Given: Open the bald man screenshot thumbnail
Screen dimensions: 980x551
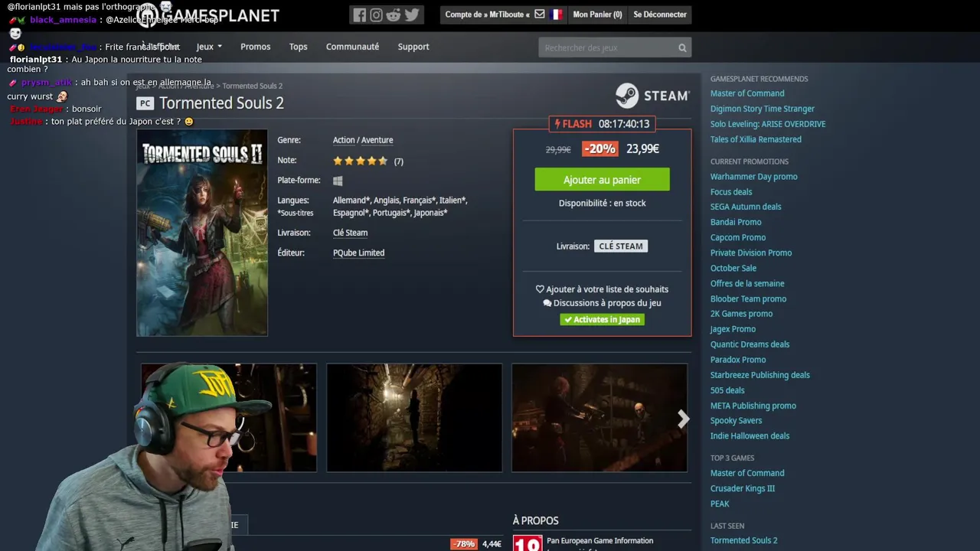Looking at the screenshot, I should coord(599,418).
